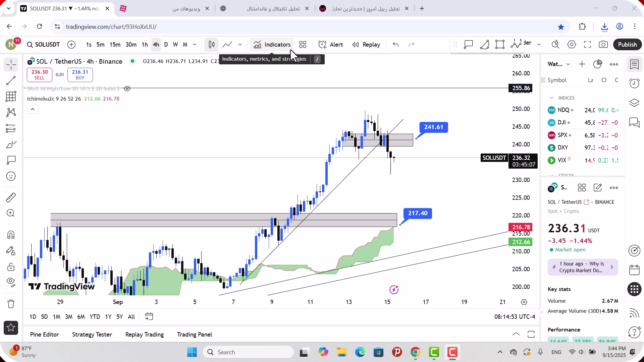Activate the zoom in tool
Viewport: 644px width, 362px height.
click(11, 213)
